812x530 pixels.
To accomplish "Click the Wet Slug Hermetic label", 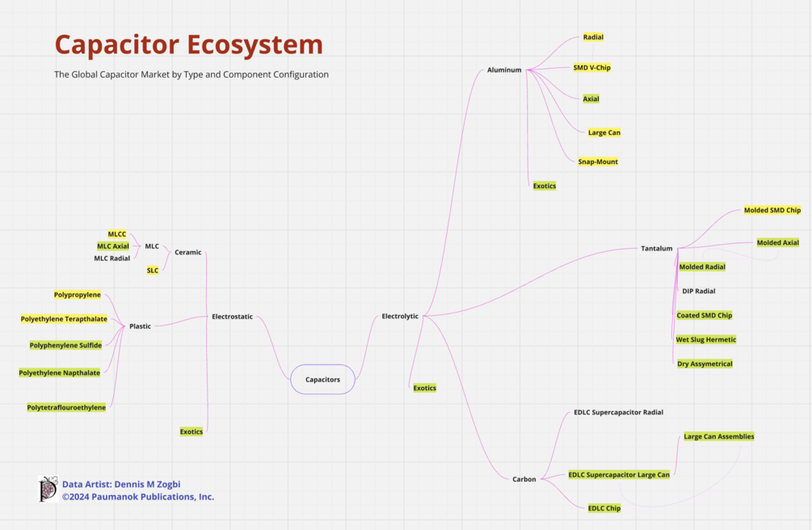I will click(706, 340).
